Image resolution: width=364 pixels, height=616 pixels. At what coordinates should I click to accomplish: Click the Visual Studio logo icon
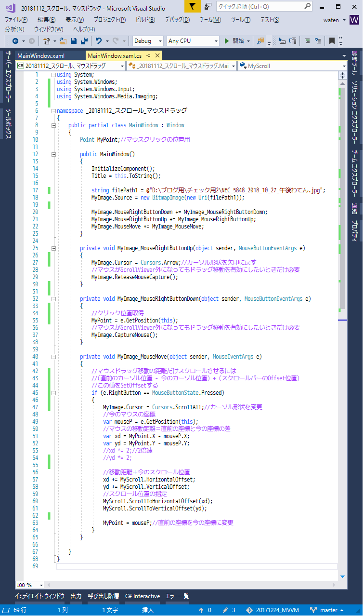click(10, 7)
